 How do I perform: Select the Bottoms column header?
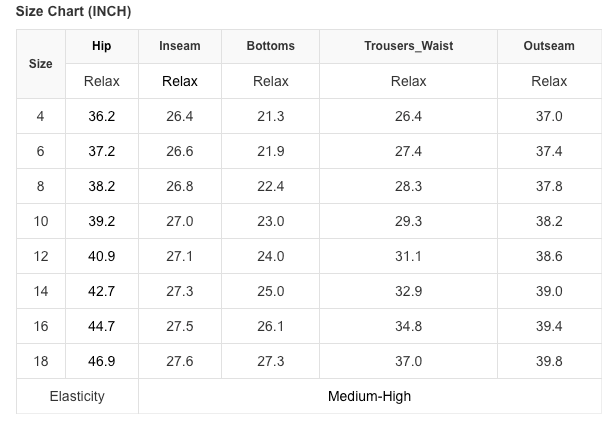(x=271, y=46)
